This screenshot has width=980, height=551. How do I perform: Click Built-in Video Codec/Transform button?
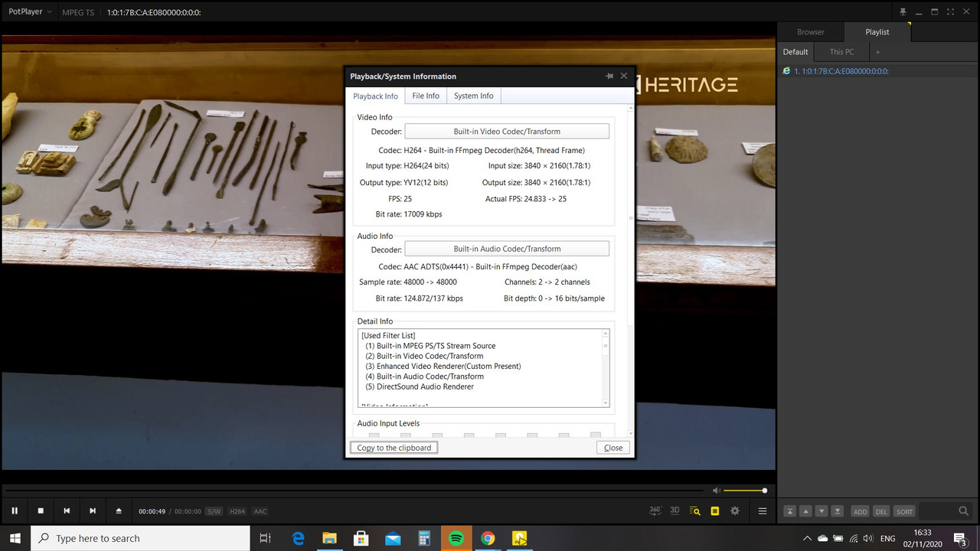point(507,132)
